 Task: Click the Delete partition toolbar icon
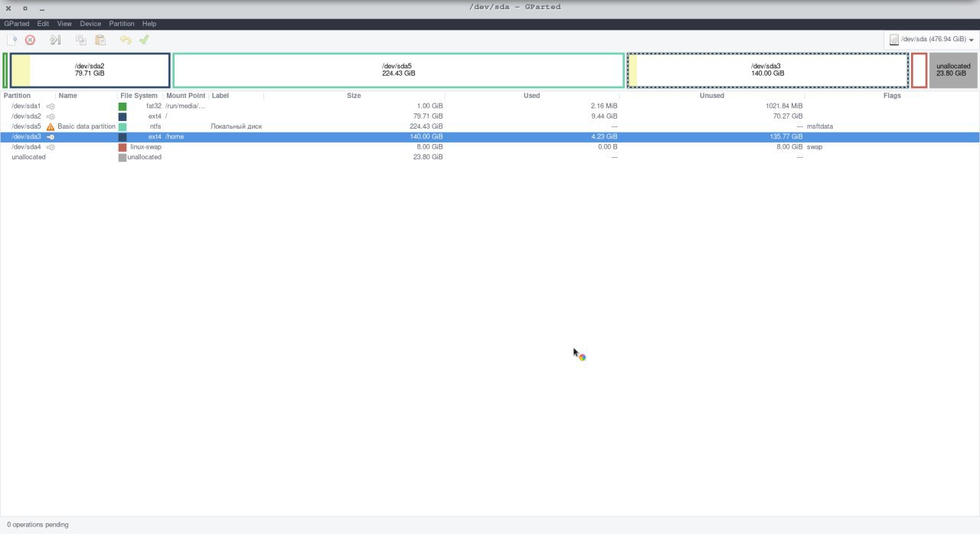click(31, 40)
